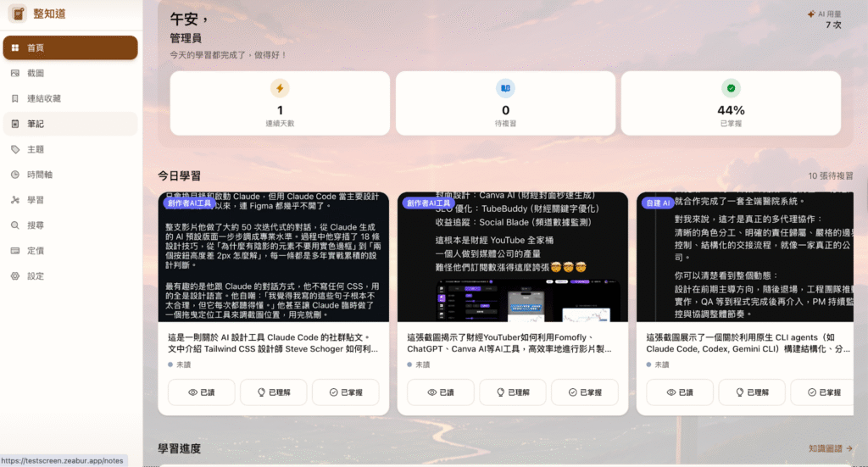This screenshot has height=467, width=868.
Task: Open the 首頁 home menu item
Action: pyautogui.click(x=70, y=47)
